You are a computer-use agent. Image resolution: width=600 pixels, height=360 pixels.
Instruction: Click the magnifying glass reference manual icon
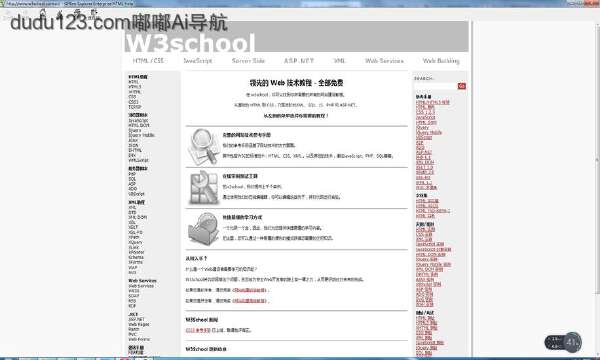(x=203, y=147)
